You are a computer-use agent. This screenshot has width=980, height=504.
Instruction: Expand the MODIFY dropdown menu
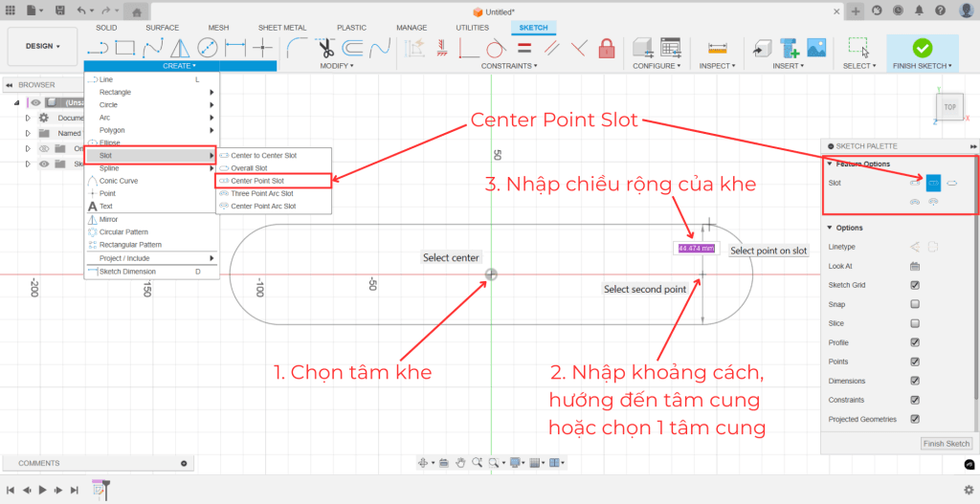(x=337, y=66)
